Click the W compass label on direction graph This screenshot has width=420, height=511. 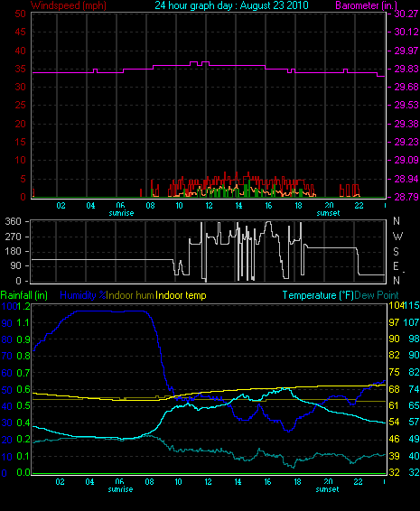click(397, 236)
